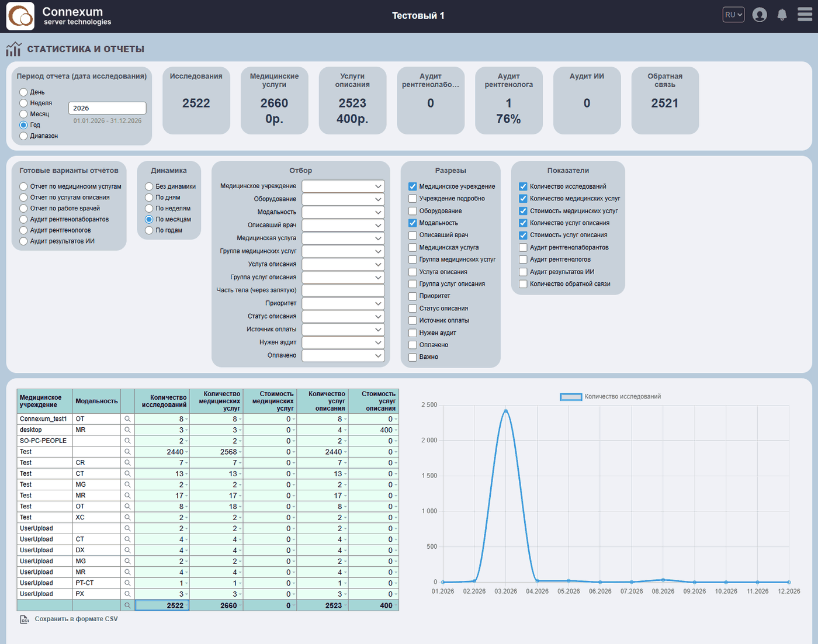Click the magnifier in the Test CT row
Image resolution: width=818 pixels, height=644 pixels.
pyautogui.click(x=127, y=474)
